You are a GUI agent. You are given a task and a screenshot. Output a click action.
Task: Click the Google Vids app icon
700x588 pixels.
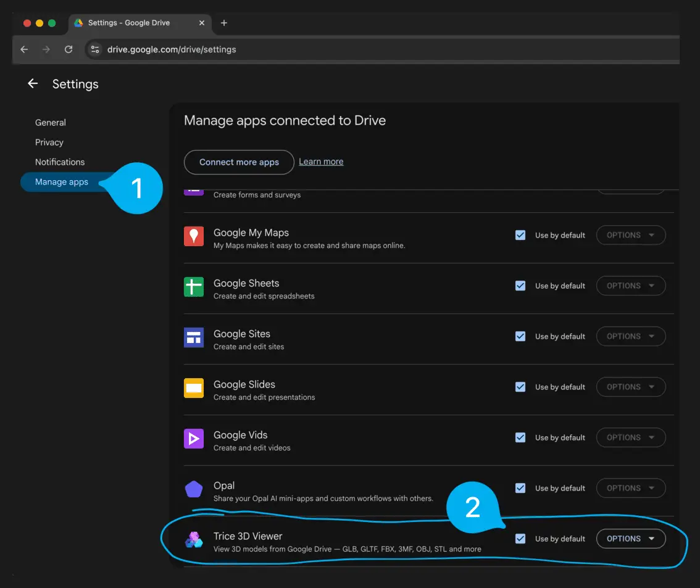tap(194, 439)
